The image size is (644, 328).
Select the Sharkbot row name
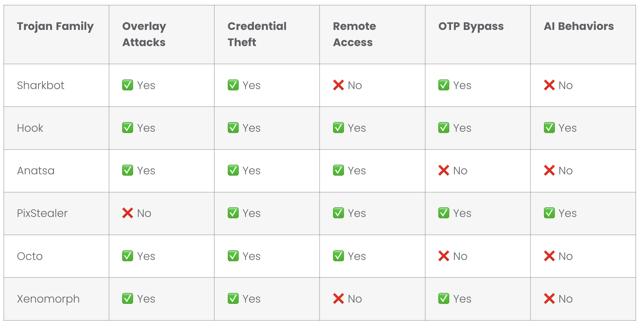[41, 85]
